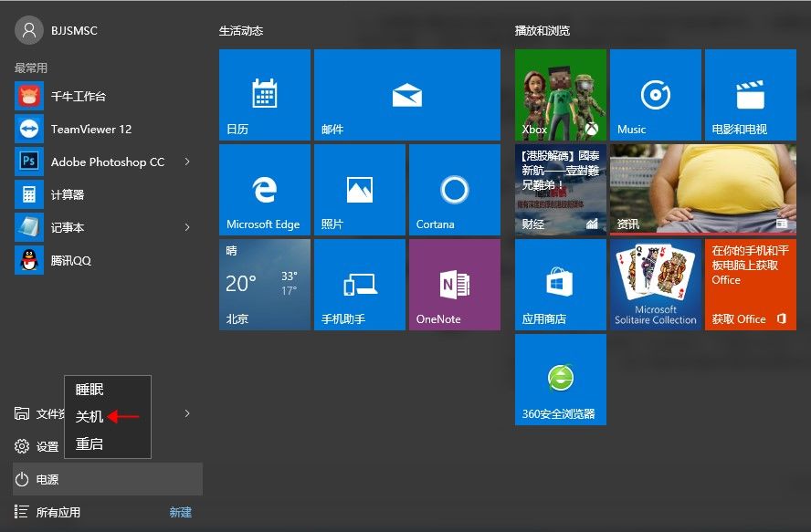Open the 照片 photos tile
Image resolution: width=811 pixels, height=532 pixels.
360,190
